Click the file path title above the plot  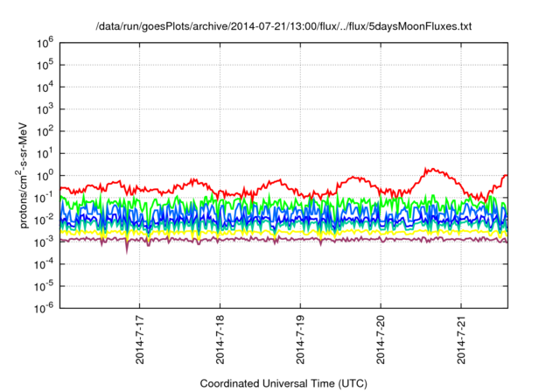[x=283, y=27]
